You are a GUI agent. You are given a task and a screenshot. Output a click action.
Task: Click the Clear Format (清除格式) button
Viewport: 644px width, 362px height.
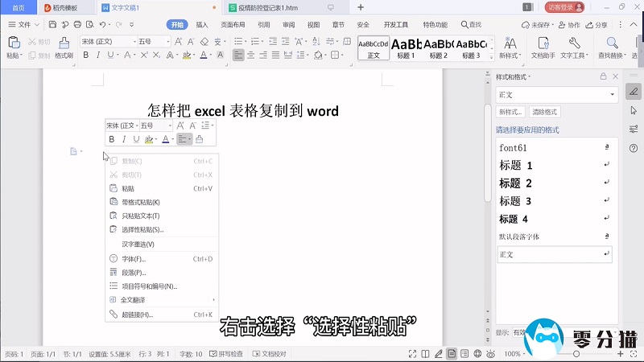tap(545, 112)
